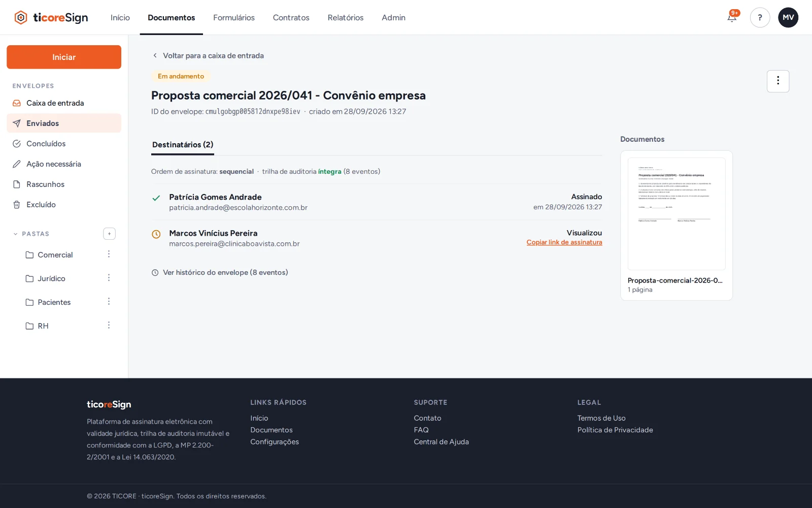Open Termos de Uso footer link
Screen dimensions: 812x508
coord(601,418)
